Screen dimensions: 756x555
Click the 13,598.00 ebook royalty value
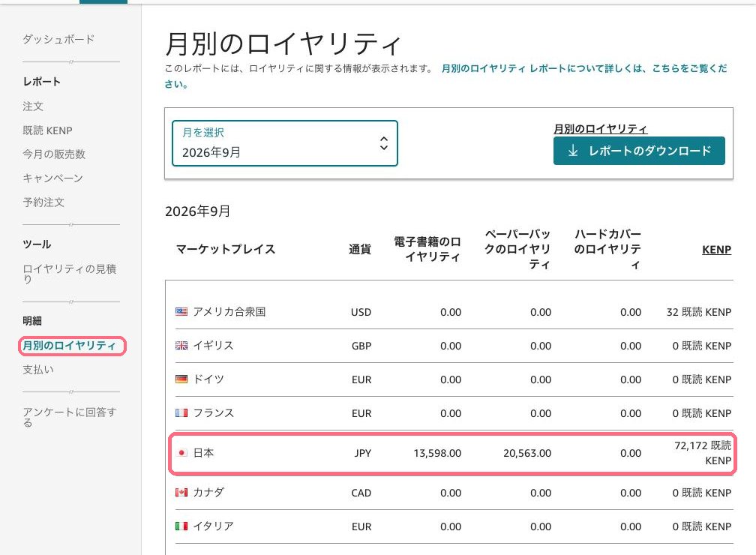coord(437,453)
